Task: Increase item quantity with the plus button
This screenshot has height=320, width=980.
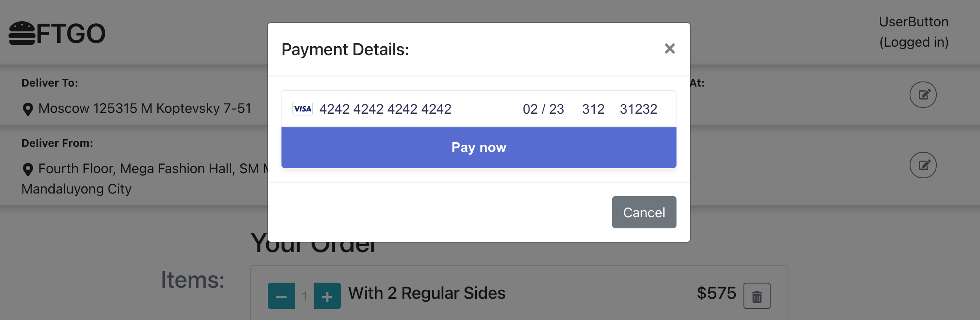Action: (x=327, y=295)
